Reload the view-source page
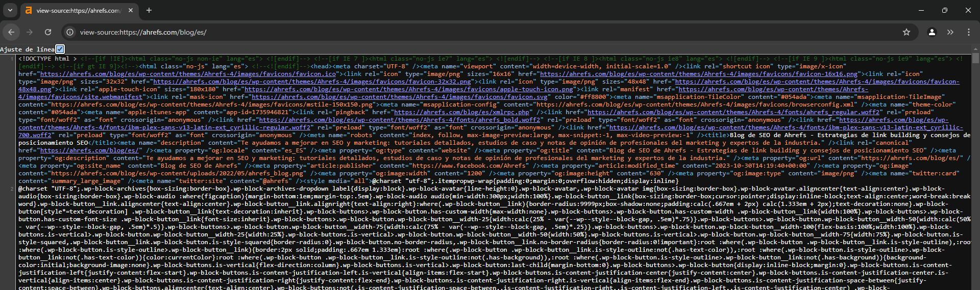This screenshot has height=290, width=980. [48, 32]
